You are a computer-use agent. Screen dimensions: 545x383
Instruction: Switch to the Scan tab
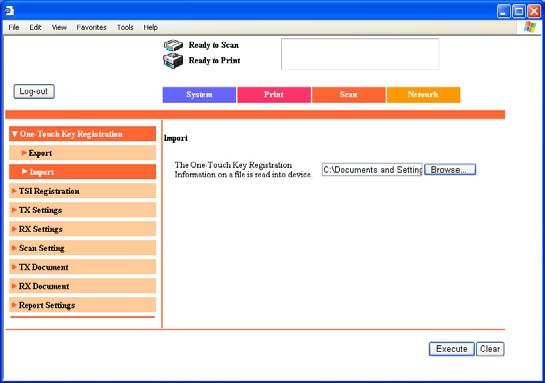[349, 95]
